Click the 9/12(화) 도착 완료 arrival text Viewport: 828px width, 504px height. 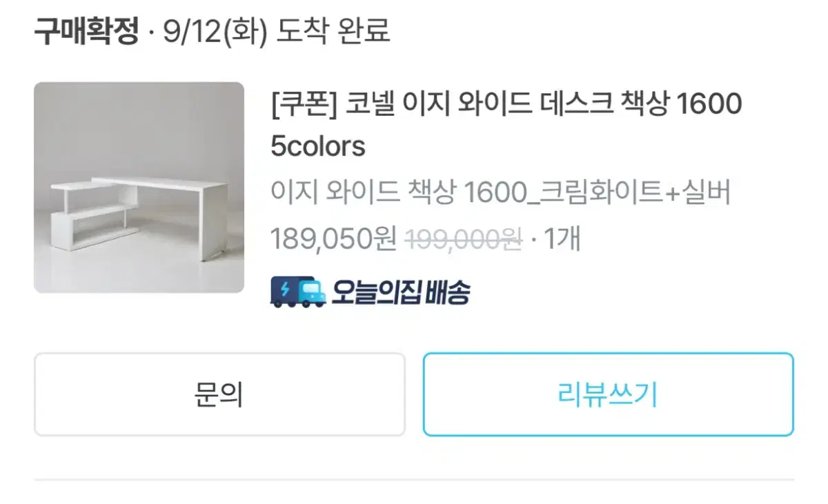tap(277, 31)
